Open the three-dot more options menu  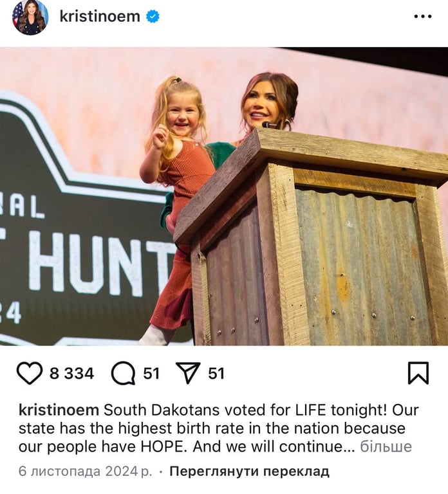(x=422, y=17)
